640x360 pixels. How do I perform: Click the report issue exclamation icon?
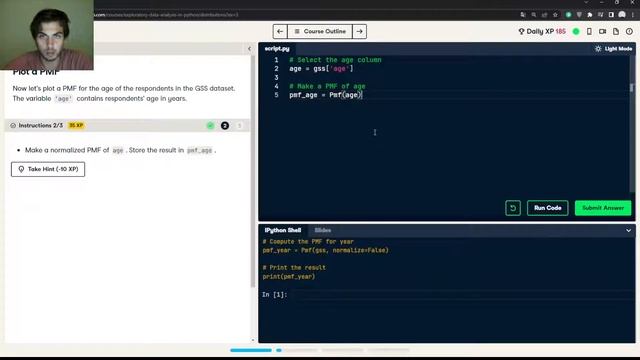629,31
